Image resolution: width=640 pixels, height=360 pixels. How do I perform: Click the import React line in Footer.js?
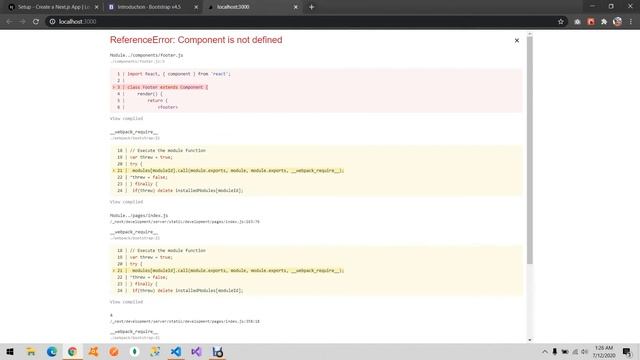point(178,74)
